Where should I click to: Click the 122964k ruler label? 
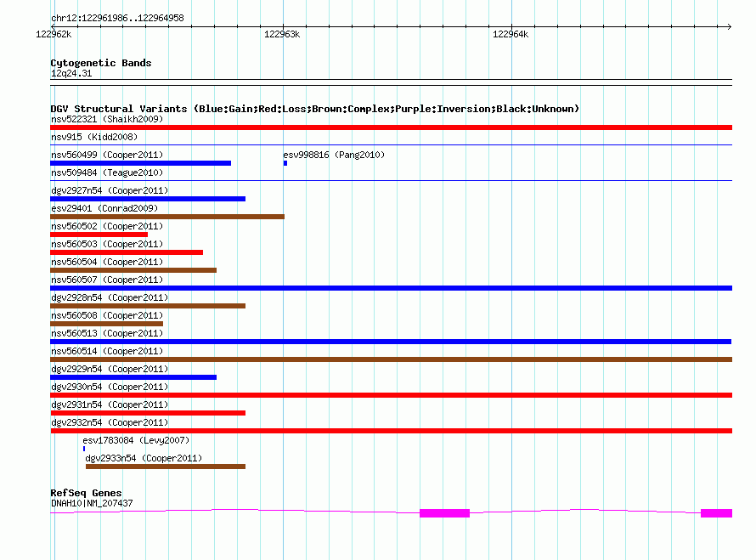click(511, 34)
